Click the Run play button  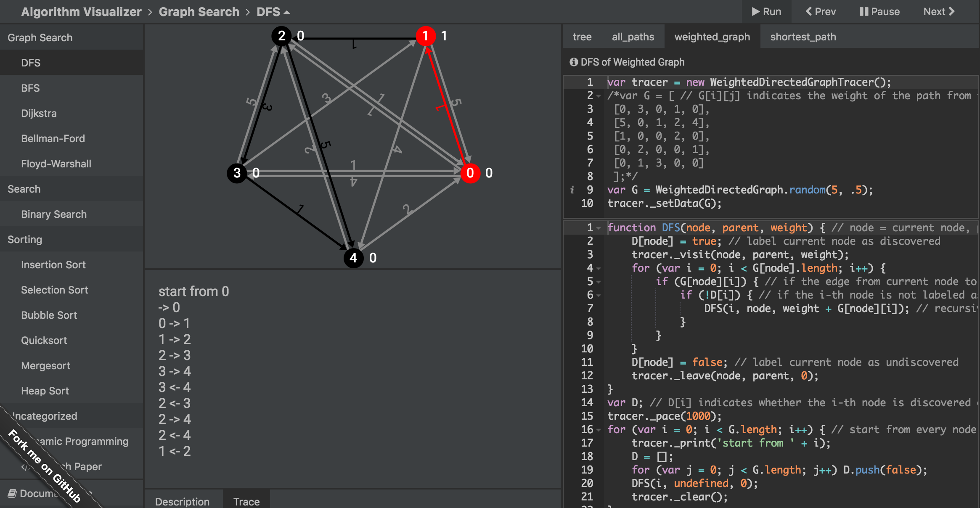pyautogui.click(x=766, y=12)
